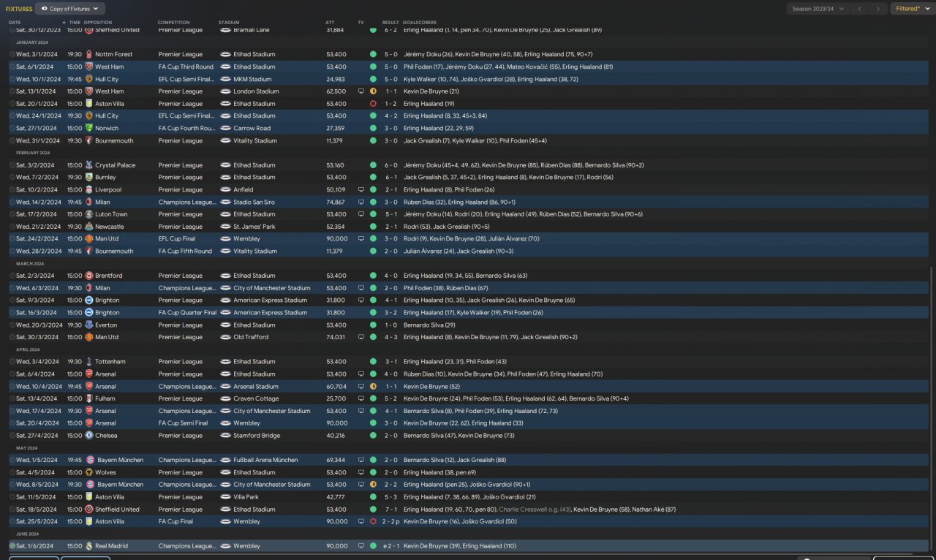
Task: Click the green win dot on the Chelsea row
Action: coord(373,435)
